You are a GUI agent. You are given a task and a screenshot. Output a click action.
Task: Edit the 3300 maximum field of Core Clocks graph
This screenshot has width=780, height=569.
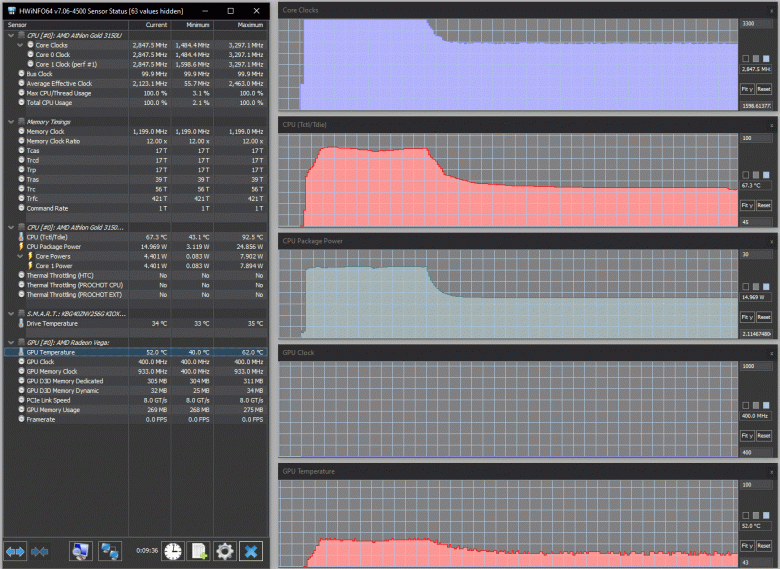coord(756,23)
